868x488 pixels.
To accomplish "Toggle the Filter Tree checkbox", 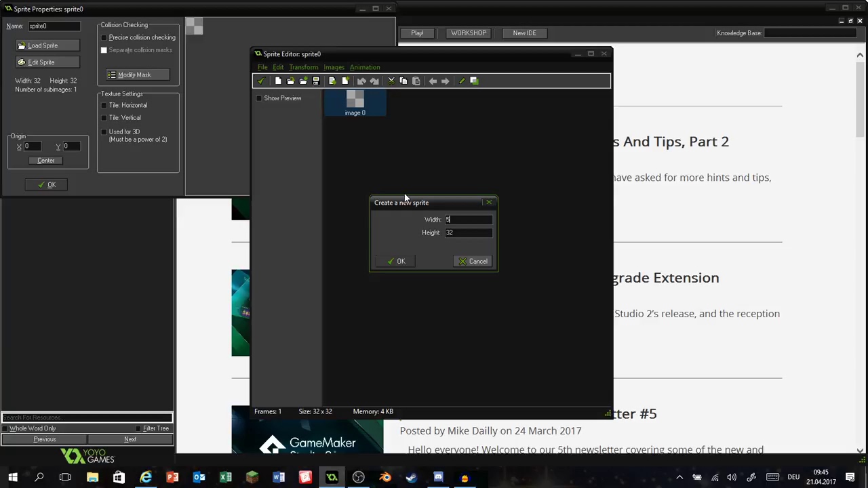I will pyautogui.click(x=138, y=428).
